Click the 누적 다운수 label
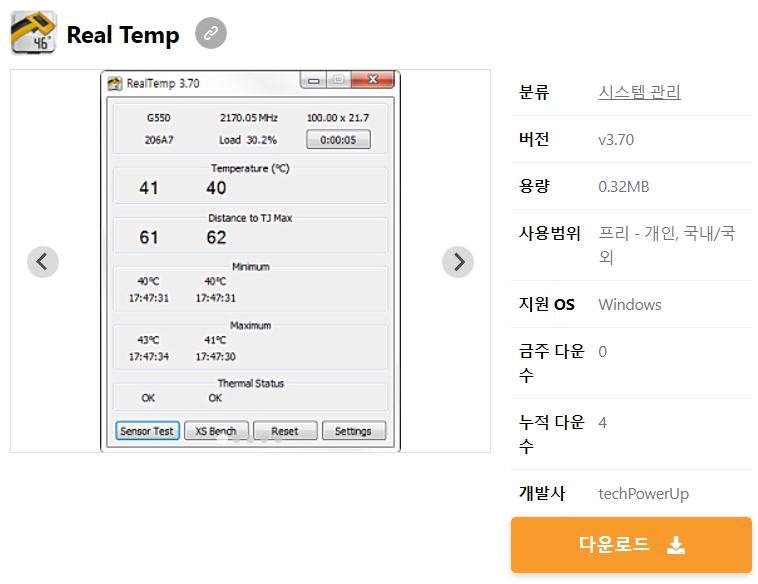The width and height of the screenshot is (758, 584). pos(552,434)
